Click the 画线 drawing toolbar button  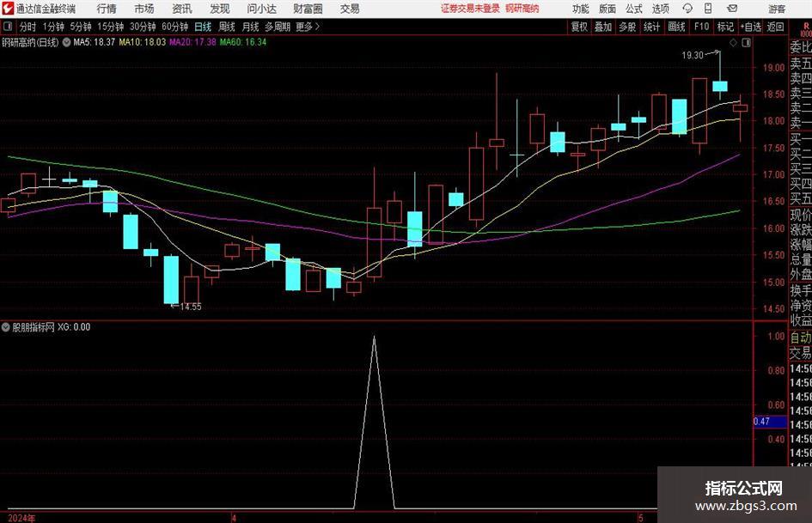tap(676, 27)
